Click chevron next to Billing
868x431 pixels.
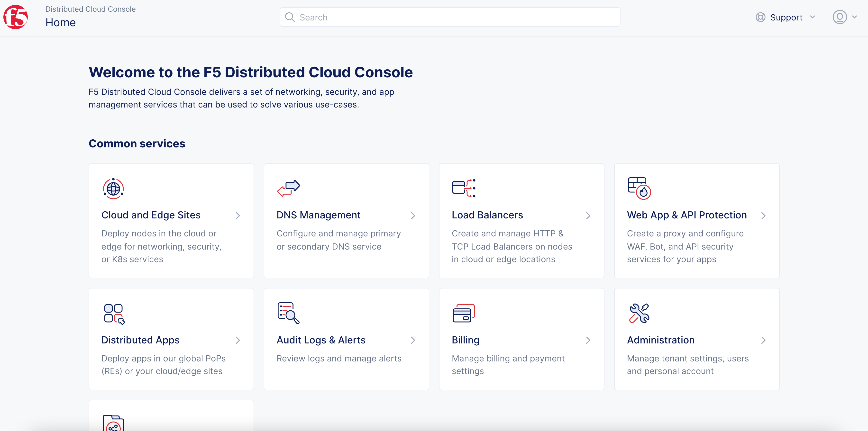point(588,341)
